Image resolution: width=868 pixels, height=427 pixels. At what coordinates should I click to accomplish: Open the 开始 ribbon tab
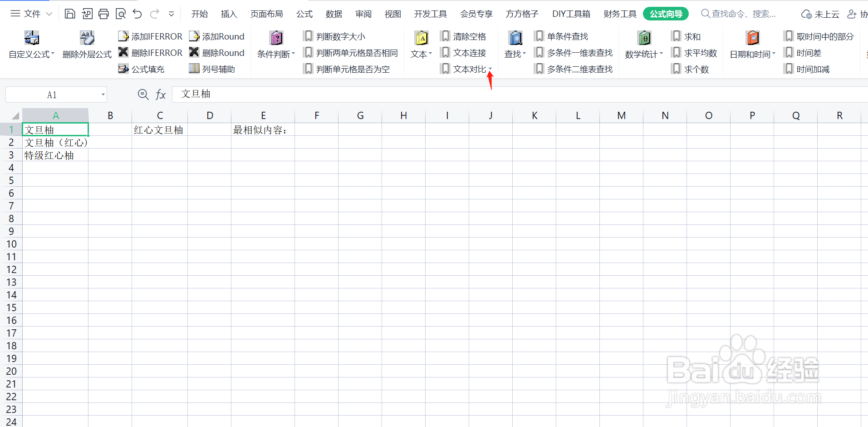(x=199, y=14)
